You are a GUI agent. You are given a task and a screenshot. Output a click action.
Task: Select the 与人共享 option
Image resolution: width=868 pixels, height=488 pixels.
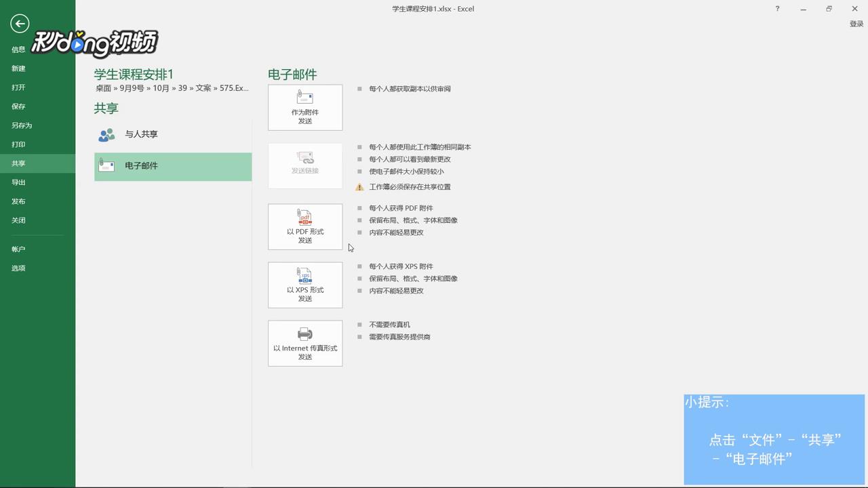pyautogui.click(x=173, y=135)
